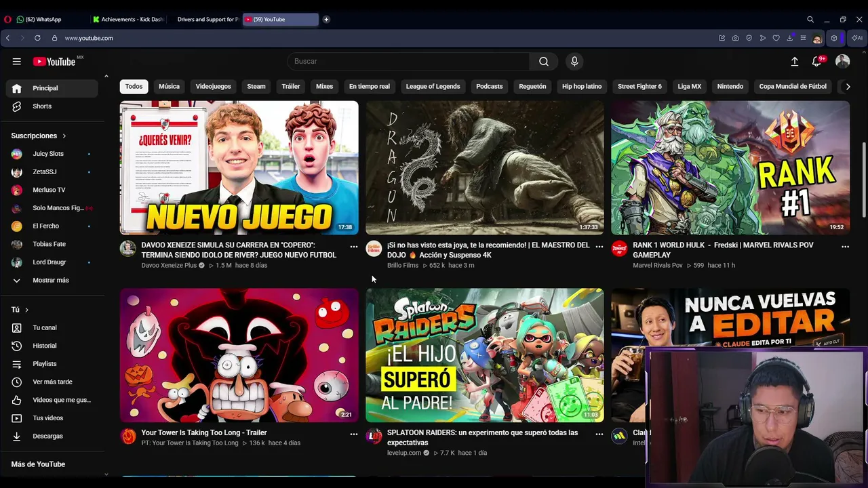868x488 pixels.
Task: Click the www.youtube.com address bar
Action: (x=89, y=38)
